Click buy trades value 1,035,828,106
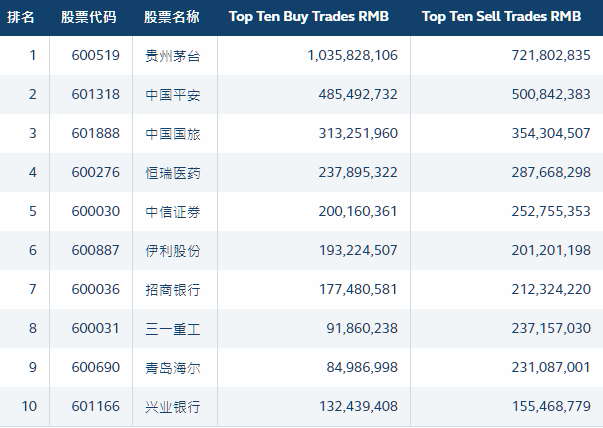This screenshot has height=428, width=603. (x=353, y=56)
